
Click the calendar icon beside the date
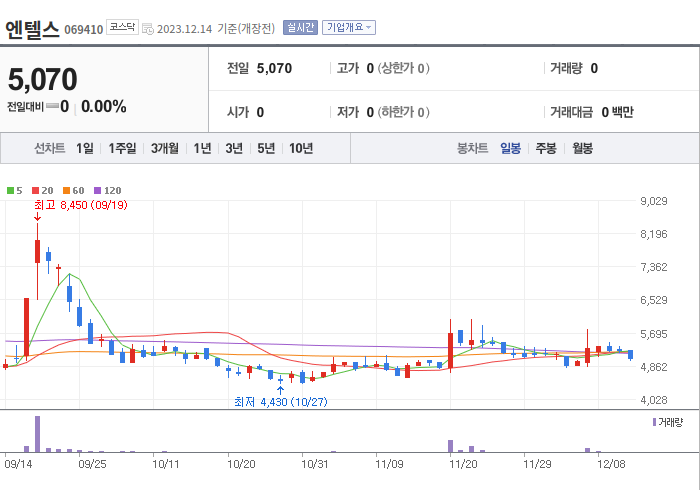point(148,29)
